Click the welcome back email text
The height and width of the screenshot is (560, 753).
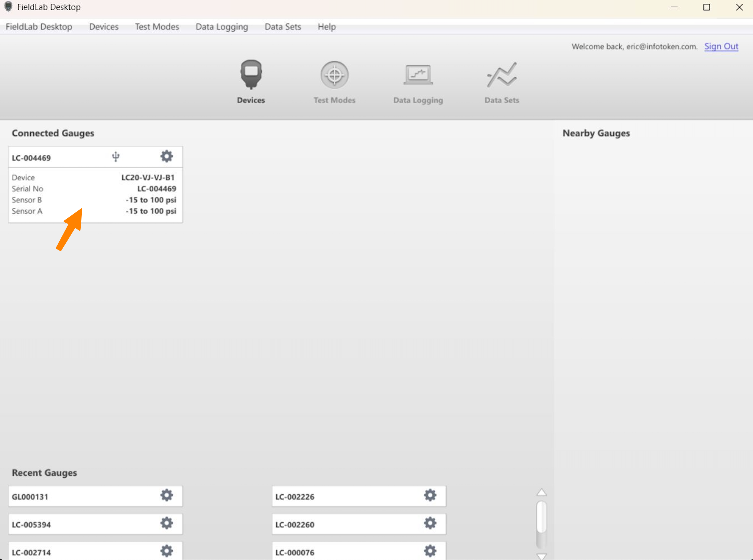point(634,47)
